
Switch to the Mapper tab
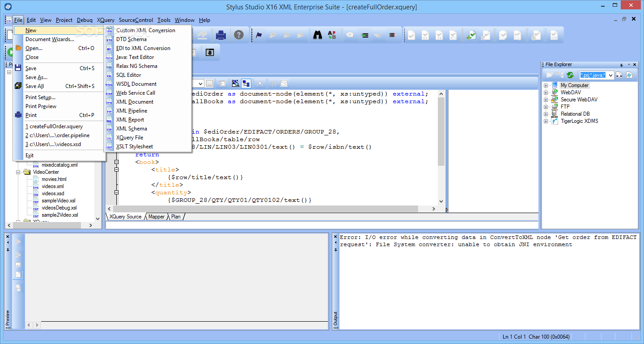coord(157,217)
